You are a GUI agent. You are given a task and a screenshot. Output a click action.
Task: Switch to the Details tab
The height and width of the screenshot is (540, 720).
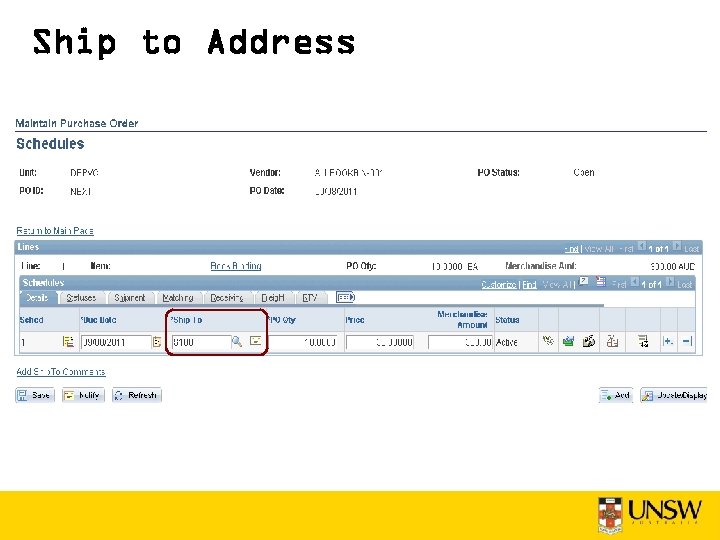pyautogui.click(x=37, y=298)
